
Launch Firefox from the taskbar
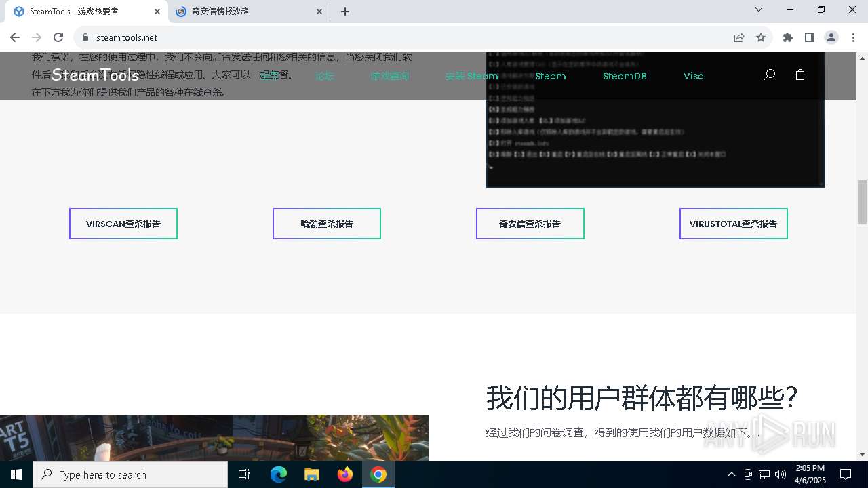tap(345, 474)
